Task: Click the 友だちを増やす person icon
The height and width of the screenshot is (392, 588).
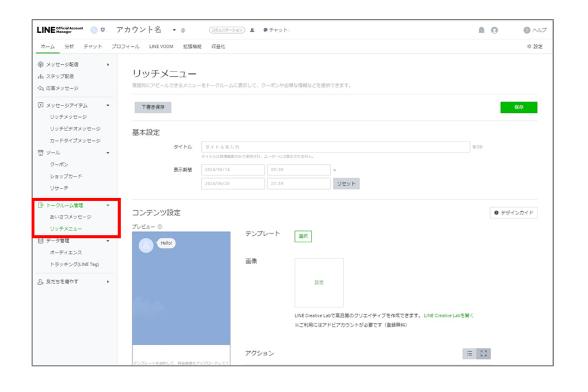Action: [x=40, y=281]
